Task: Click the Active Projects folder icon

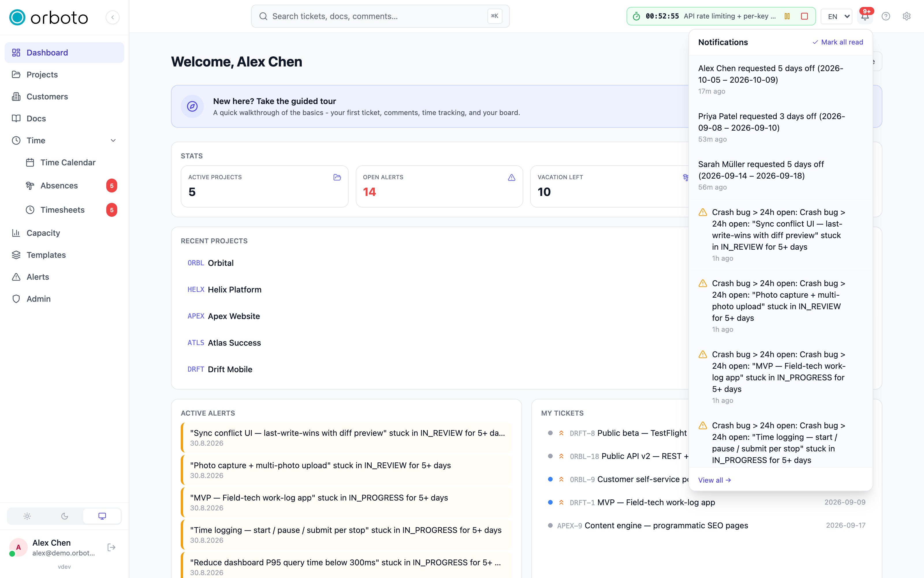Action: coord(337,177)
